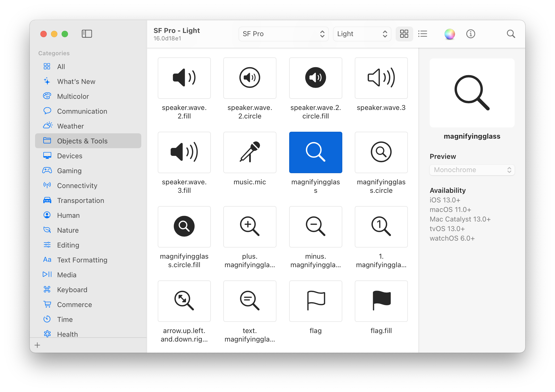Select the flag.fill symbol
This screenshot has height=392, width=555.
pos(381,301)
